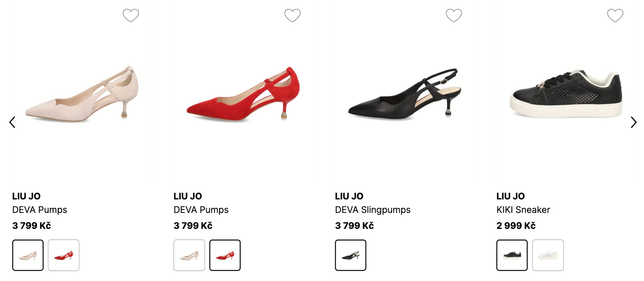This screenshot has height=281, width=644.
Task: Click LIU JO brand above KIKI Sneaker
Action: pos(510,196)
